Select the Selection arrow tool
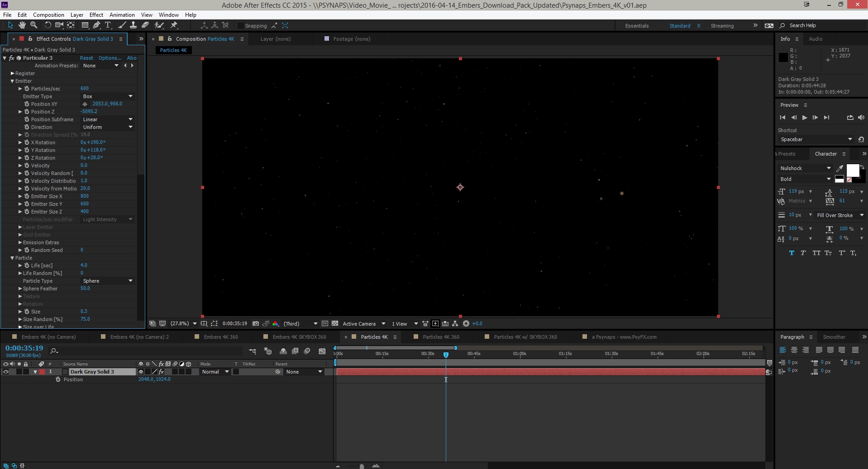The image size is (868, 469). click(x=11, y=25)
